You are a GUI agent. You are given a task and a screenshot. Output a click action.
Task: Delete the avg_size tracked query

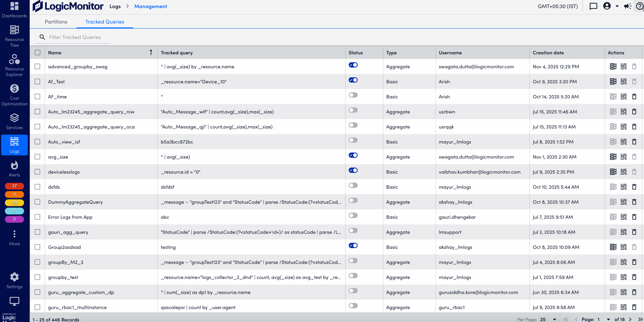point(634,157)
